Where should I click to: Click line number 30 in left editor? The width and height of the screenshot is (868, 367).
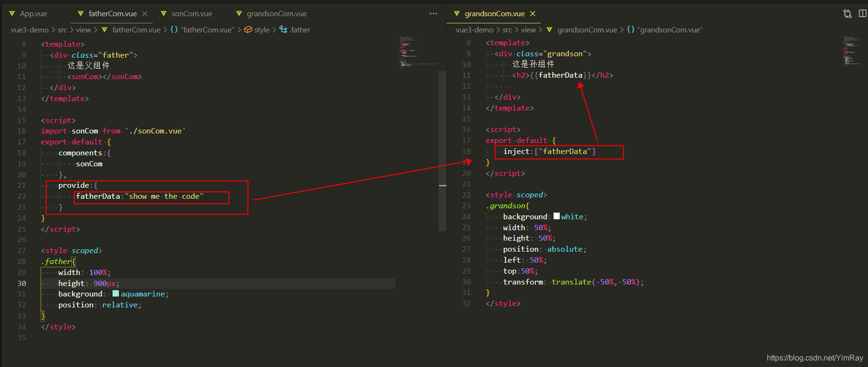22,283
